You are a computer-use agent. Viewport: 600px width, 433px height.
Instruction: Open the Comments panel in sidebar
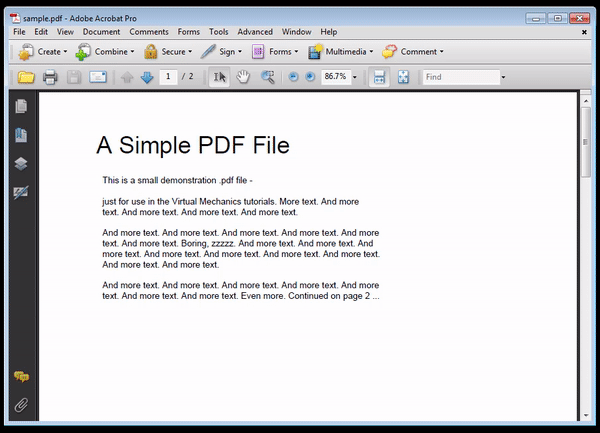tap(21, 377)
